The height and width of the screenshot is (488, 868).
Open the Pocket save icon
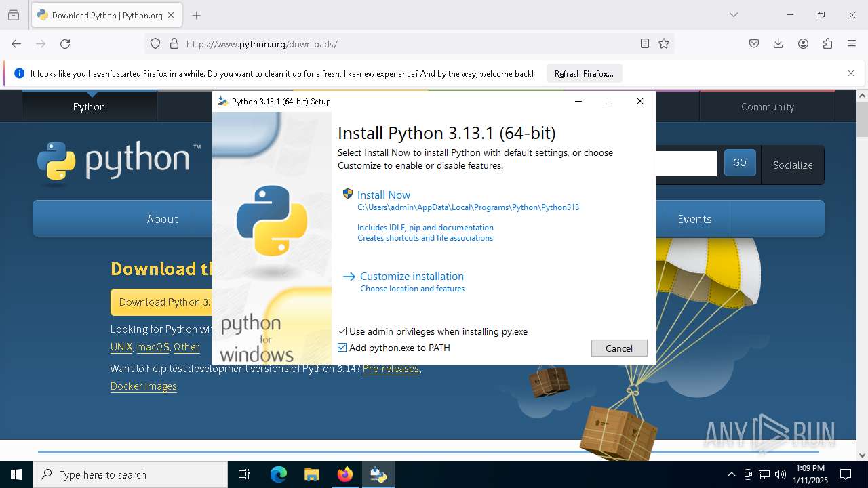pos(754,43)
